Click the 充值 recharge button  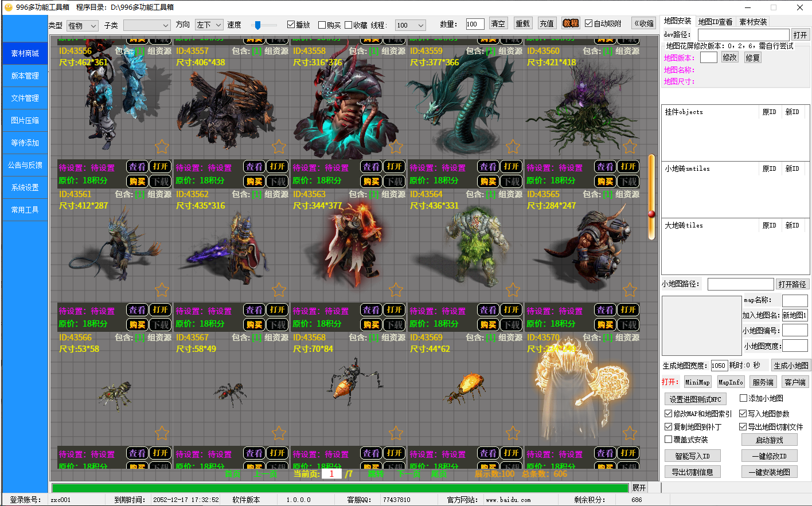click(546, 23)
